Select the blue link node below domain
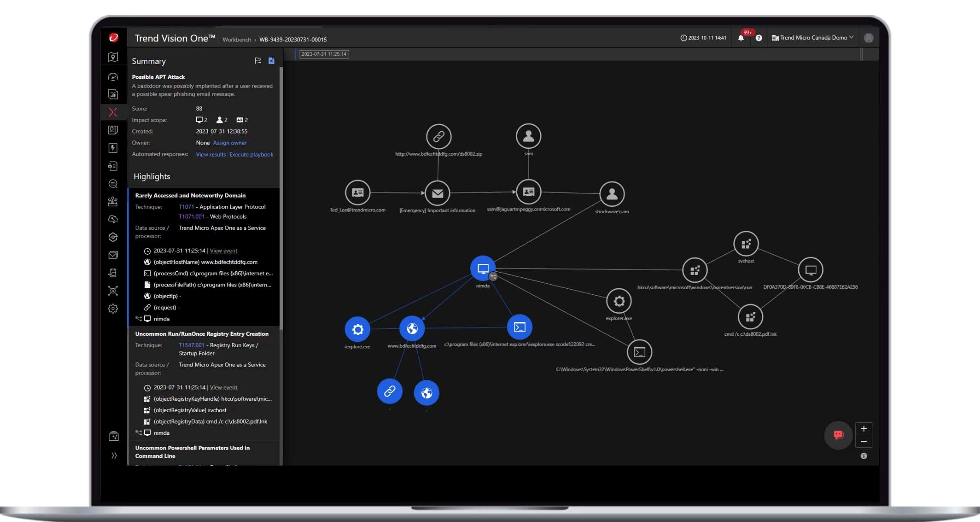The height and width of the screenshot is (522, 980). pos(390,391)
